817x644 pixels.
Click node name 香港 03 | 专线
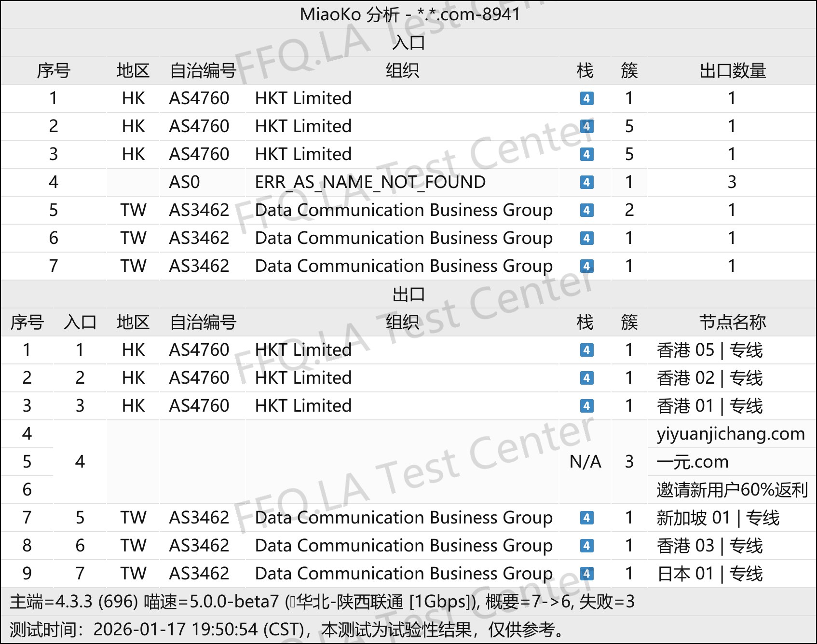(x=709, y=546)
